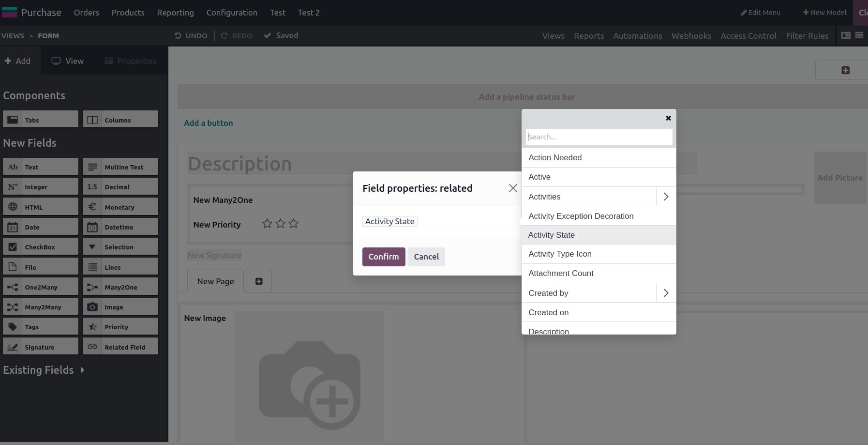
Task: Expand the Activities field chevron
Action: tap(666, 197)
